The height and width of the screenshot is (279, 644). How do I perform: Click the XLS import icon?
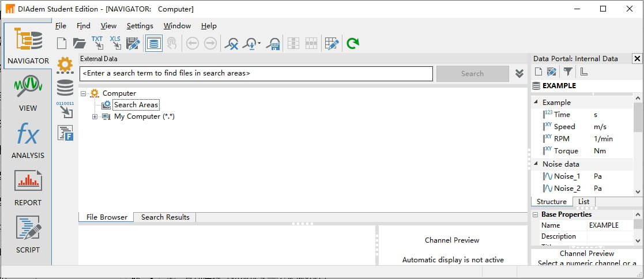pyautogui.click(x=115, y=43)
